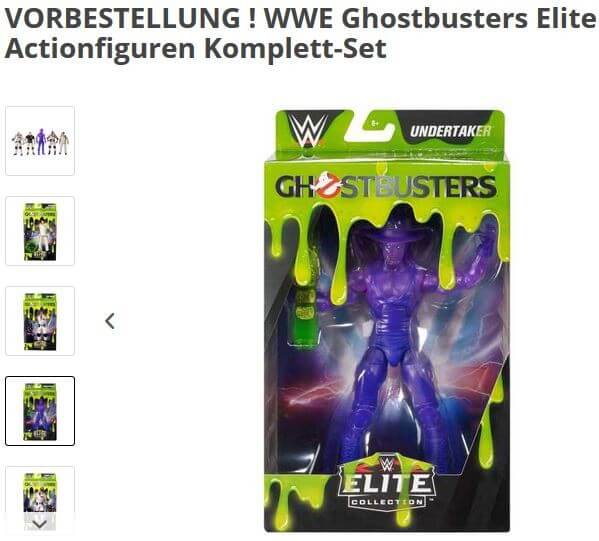Select the second thumbnail with white-suited figure
599x541 pixels.
[x=40, y=231]
